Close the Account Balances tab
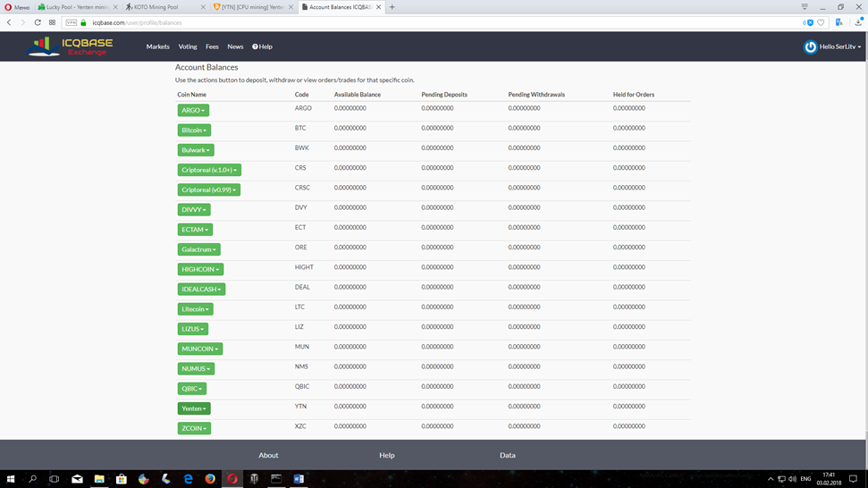 click(x=379, y=7)
